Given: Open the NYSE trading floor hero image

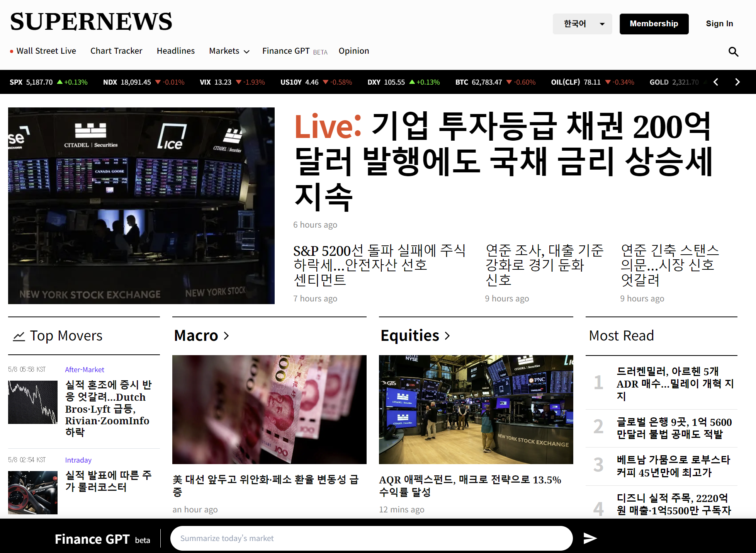Looking at the screenshot, I should click(141, 206).
